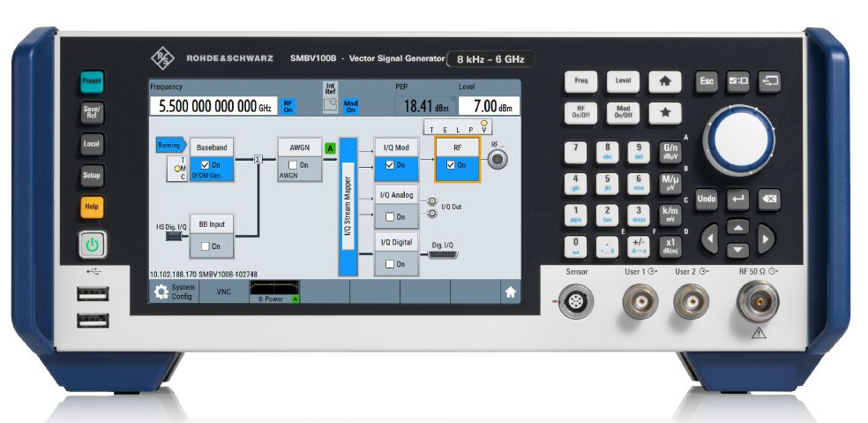Tap the 5.500 000 000 000 GHz frequency field
Image resolution: width=868 pixels, height=423 pixels.
click(213, 107)
